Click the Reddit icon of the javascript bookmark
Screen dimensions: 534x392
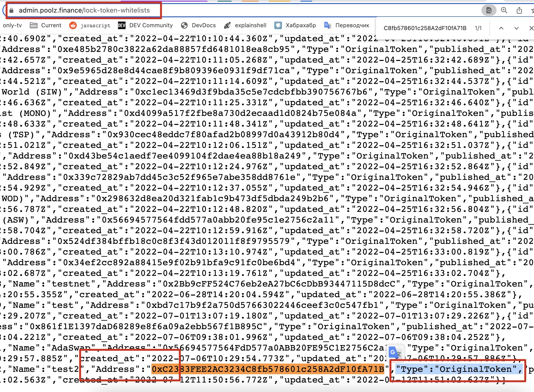coord(73,25)
